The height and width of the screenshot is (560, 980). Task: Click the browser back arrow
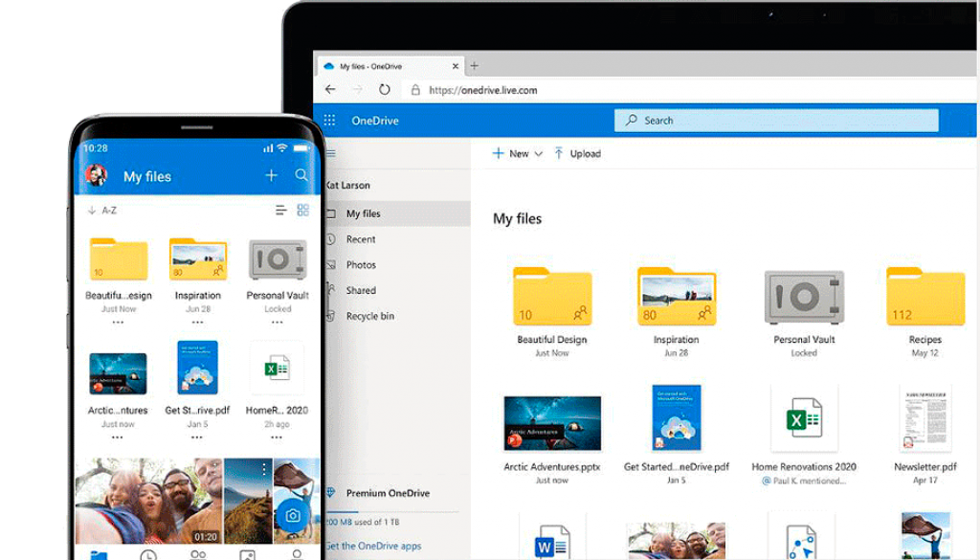pos(330,89)
